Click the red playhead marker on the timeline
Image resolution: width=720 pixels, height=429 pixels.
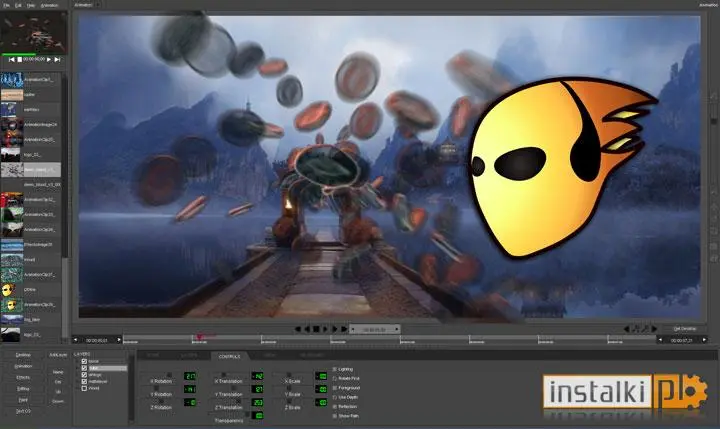tap(199, 337)
